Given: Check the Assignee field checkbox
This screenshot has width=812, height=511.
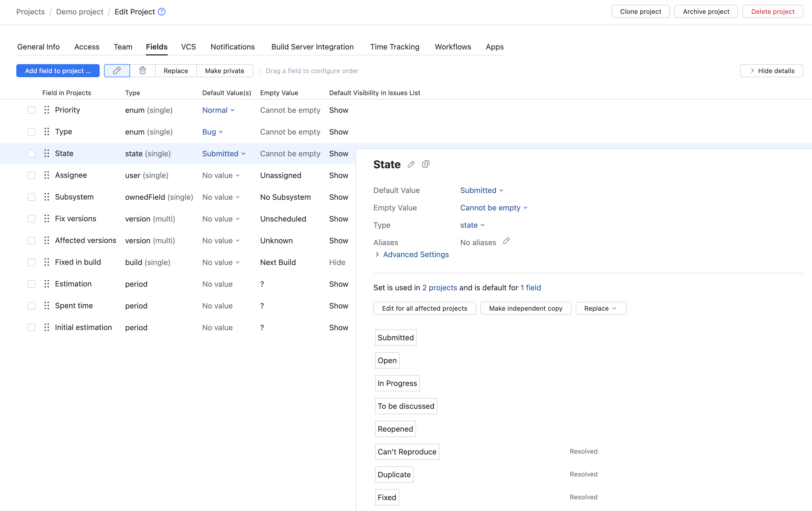Looking at the screenshot, I should pyautogui.click(x=31, y=176).
